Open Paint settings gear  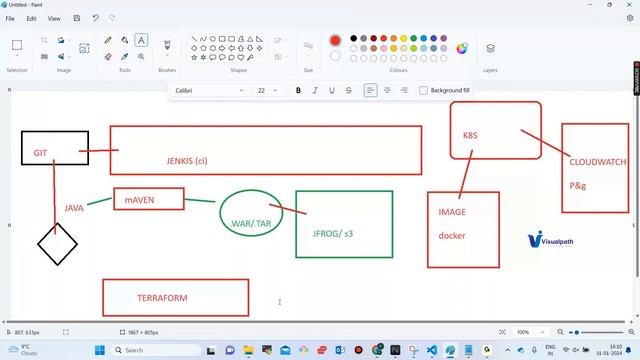[630, 18]
